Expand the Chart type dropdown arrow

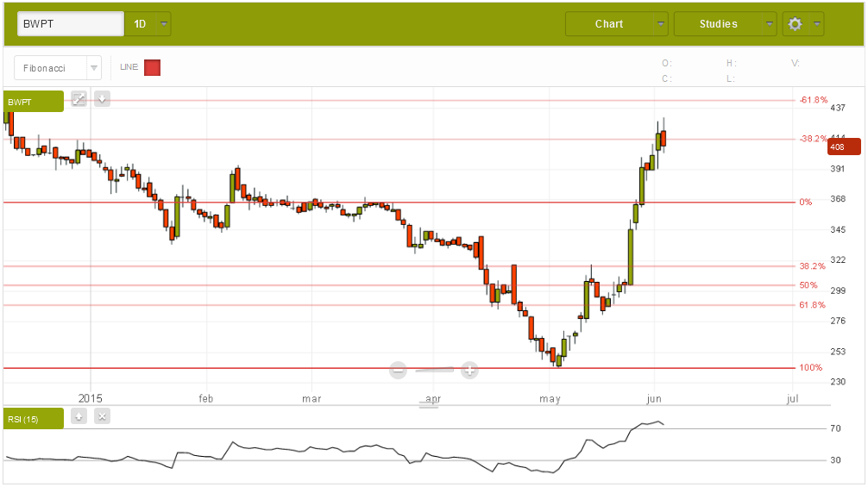pyautogui.click(x=661, y=24)
